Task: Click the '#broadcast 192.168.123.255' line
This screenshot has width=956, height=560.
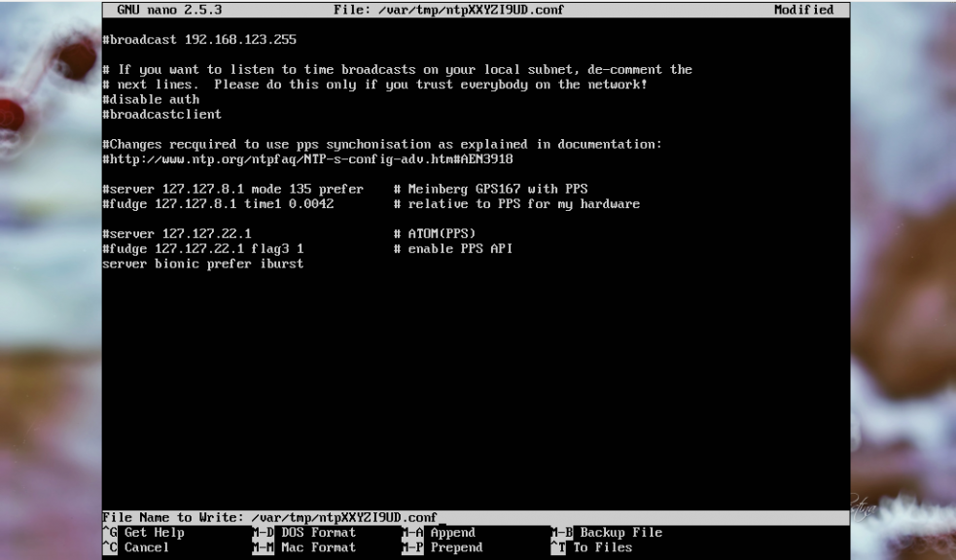Action: click(199, 40)
